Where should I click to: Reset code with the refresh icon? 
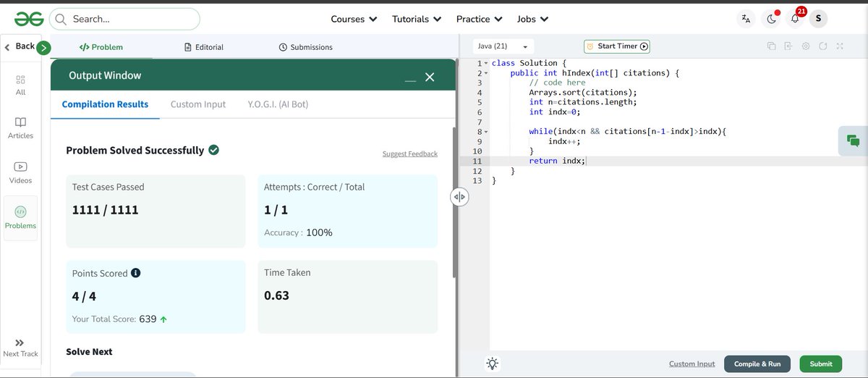click(x=822, y=46)
